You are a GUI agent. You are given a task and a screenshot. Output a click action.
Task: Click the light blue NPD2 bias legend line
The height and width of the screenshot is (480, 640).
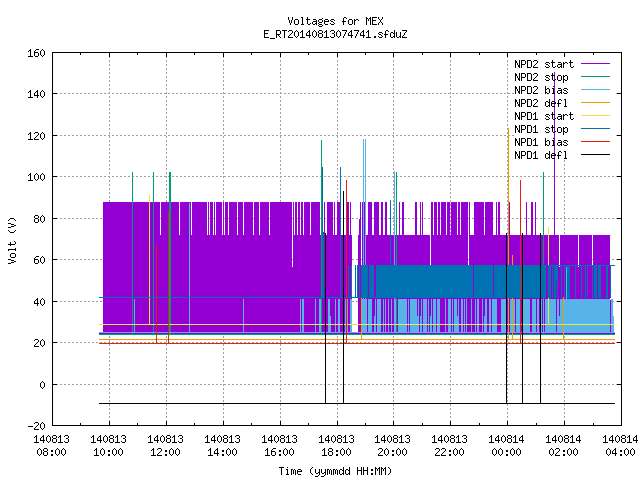pos(596,90)
